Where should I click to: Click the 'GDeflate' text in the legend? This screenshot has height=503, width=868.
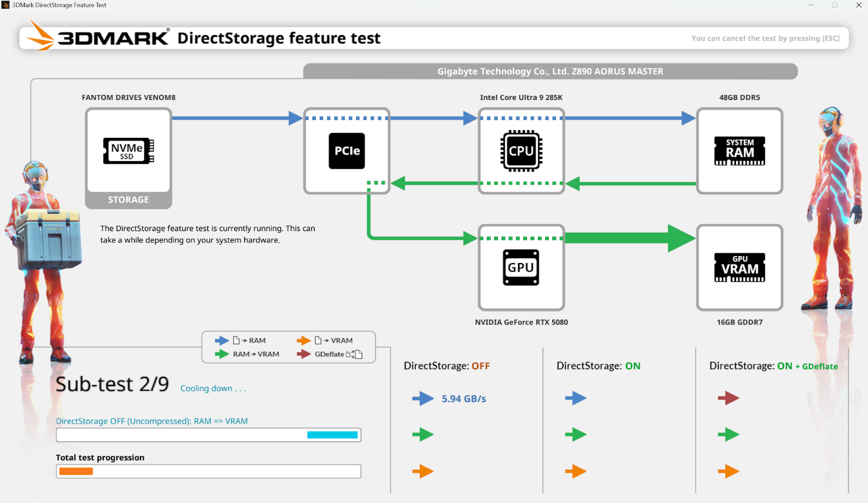pos(329,354)
